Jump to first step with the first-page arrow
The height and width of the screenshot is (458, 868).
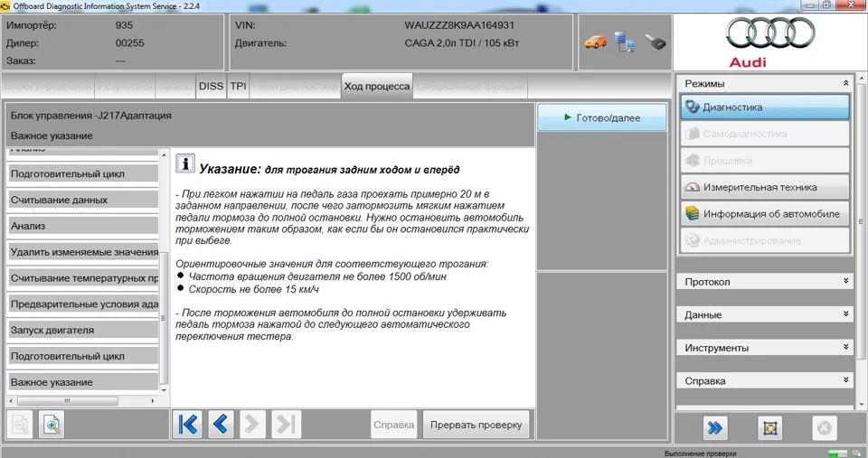click(188, 425)
